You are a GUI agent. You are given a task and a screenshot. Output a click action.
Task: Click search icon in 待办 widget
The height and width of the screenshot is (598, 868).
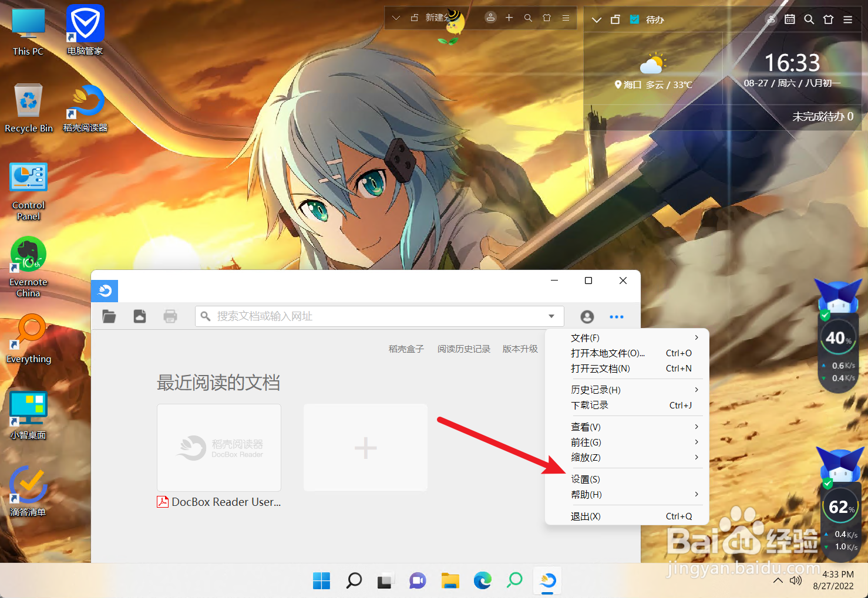809,19
